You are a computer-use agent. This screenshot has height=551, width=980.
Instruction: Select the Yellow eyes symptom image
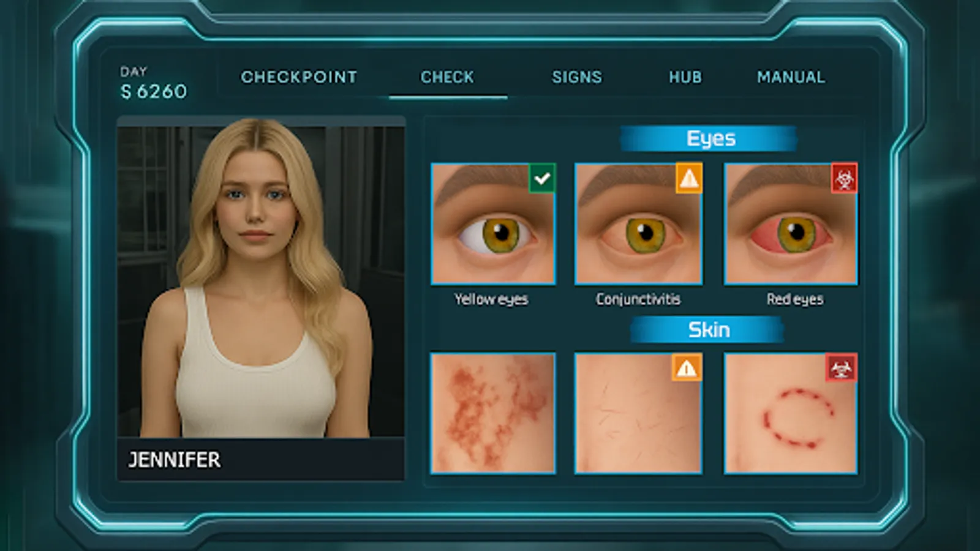pos(494,233)
